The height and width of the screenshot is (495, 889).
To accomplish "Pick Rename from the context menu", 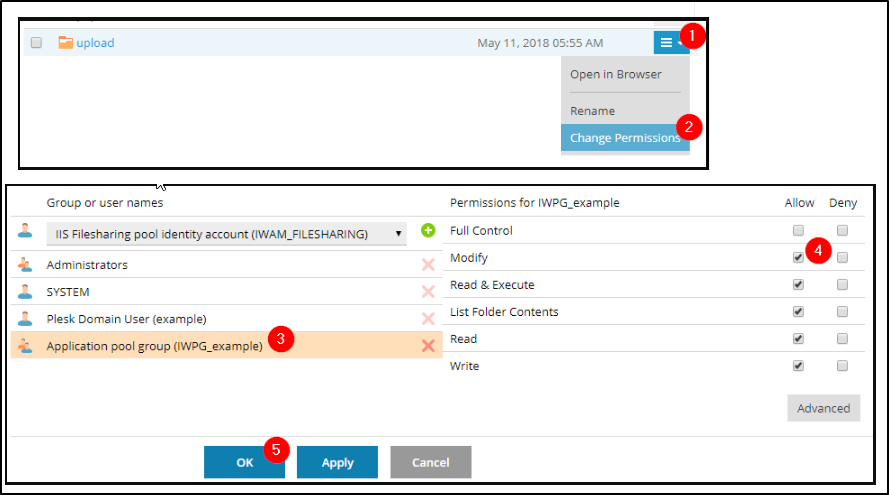I will pos(592,111).
